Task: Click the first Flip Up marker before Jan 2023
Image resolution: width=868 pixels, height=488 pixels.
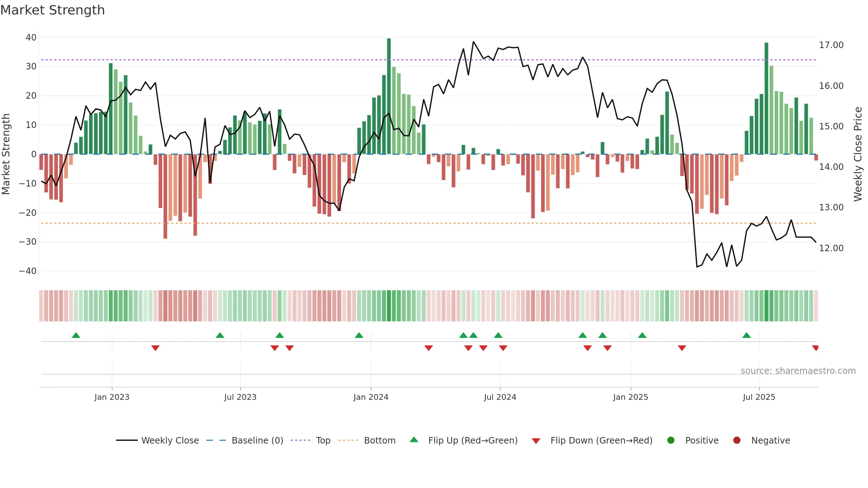Action: pyautogui.click(x=76, y=335)
